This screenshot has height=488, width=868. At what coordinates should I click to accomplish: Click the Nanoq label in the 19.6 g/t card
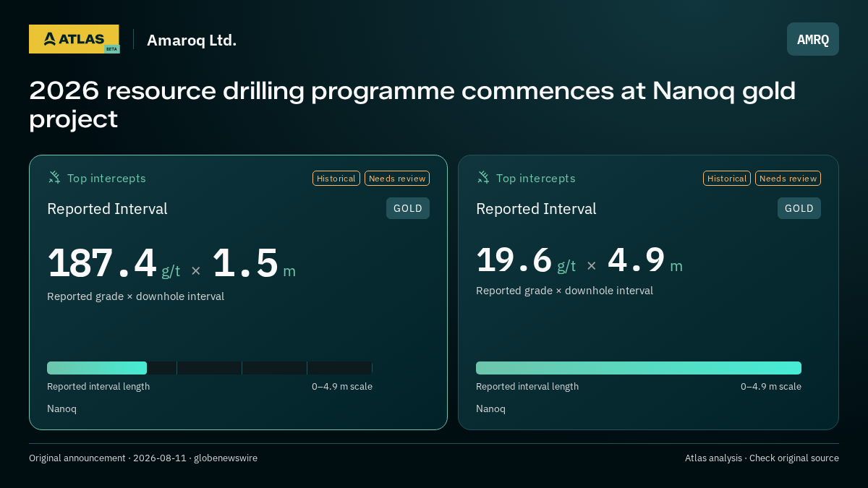tap(490, 409)
